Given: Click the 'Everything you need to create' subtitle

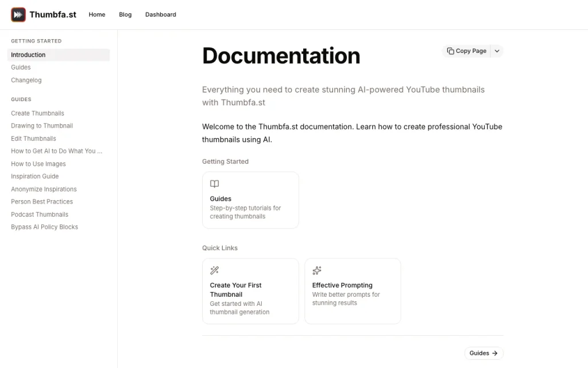Looking at the screenshot, I should (x=343, y=96).
